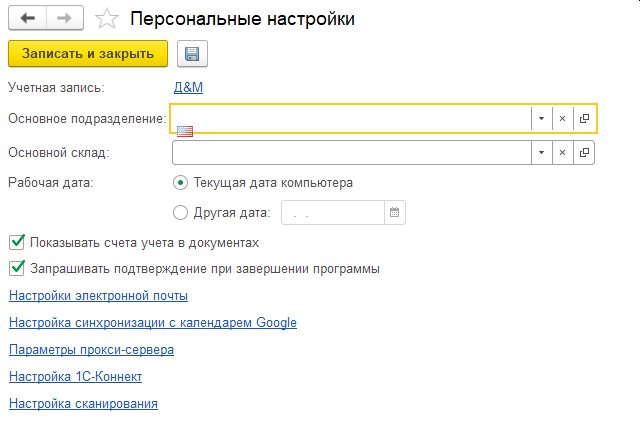
Task: Click the Другая дата date input
Action: (333, 213)
